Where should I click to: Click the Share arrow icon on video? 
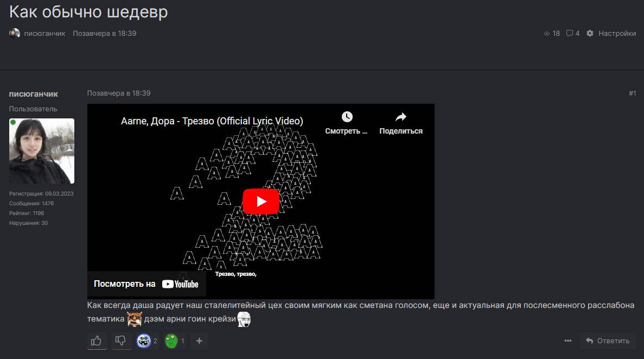[x=401, y=117]
